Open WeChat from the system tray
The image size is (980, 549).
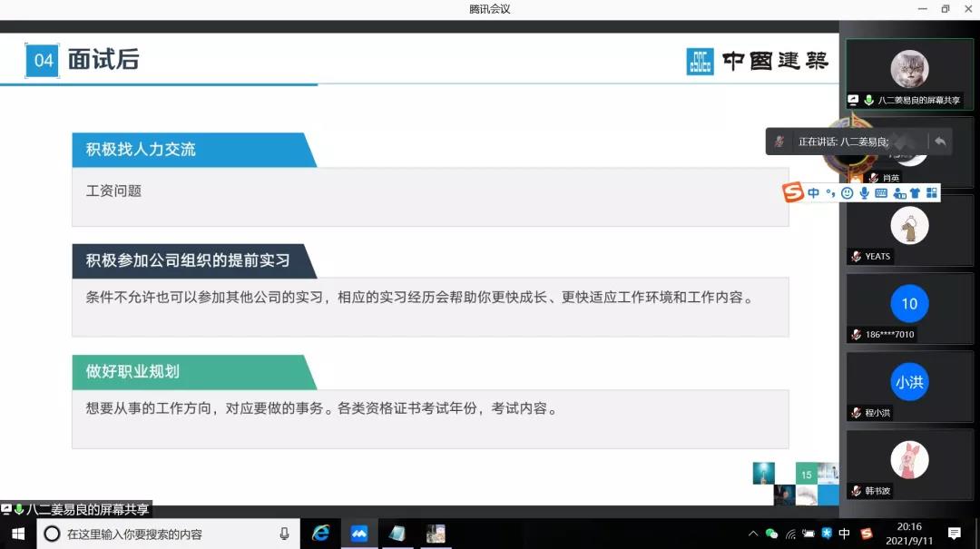771,534
